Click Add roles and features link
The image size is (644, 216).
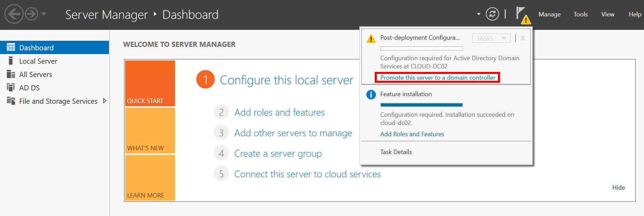(279, 112)
